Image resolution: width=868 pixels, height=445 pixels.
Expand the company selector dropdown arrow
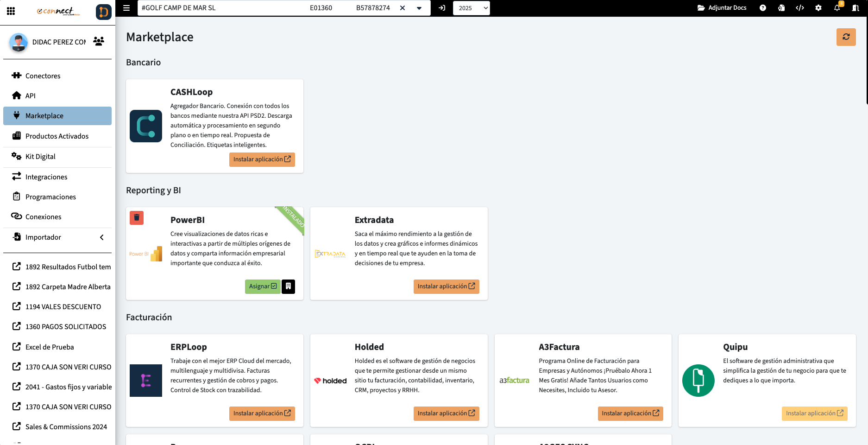coord(419,8)
